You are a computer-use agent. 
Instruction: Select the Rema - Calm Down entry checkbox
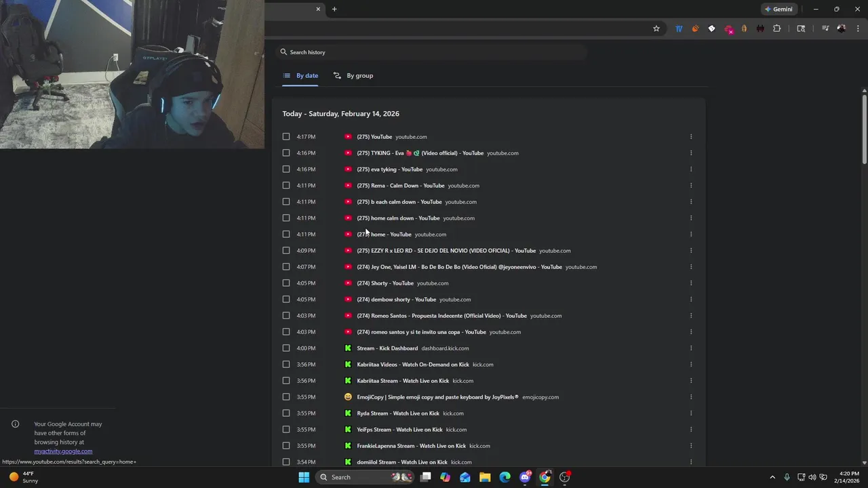[286, 185]
